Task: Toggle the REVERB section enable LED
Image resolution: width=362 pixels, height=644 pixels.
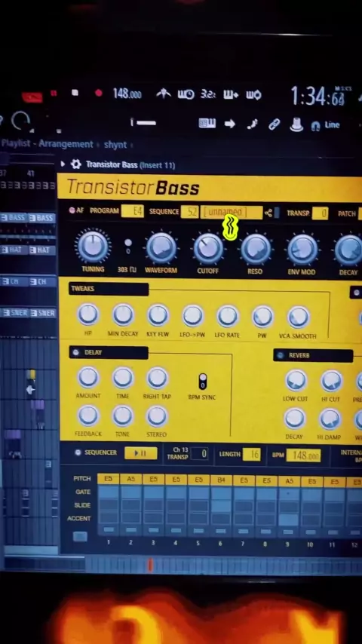Action: coord(281,356)
